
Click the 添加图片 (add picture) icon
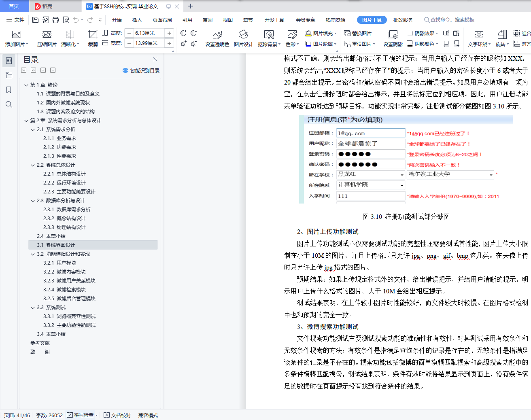click(17, 34)
